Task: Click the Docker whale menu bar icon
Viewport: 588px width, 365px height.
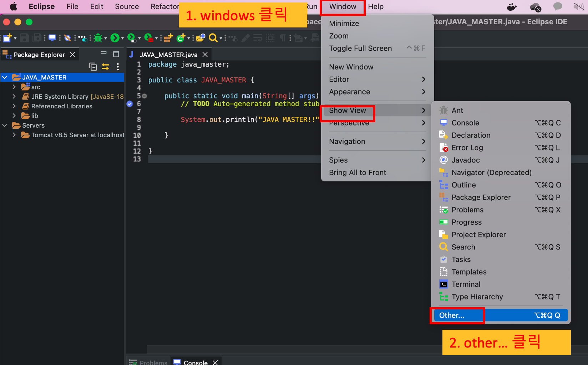Action: (512, 7)
